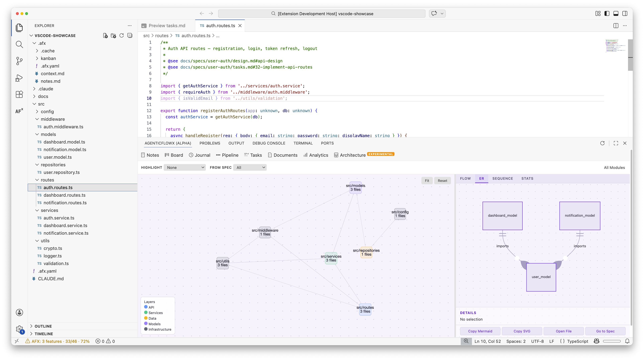Click New File icon in Explorer header

pyautogui.click(x=105, y=36)
